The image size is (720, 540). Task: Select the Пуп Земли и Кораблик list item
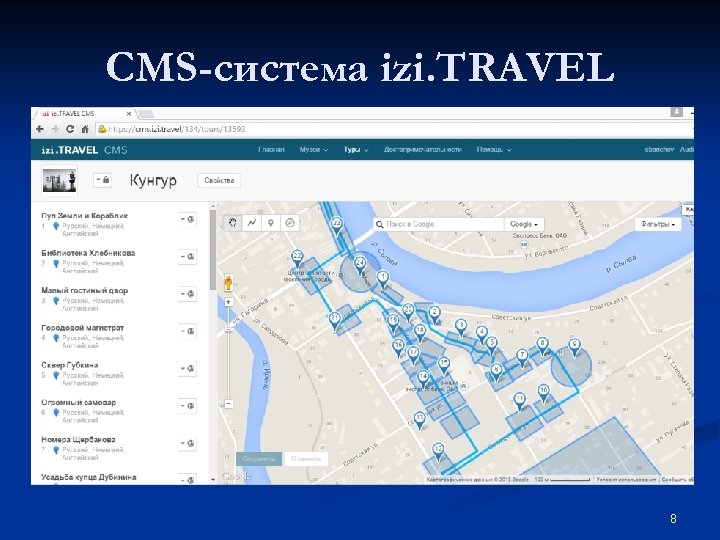84,215
